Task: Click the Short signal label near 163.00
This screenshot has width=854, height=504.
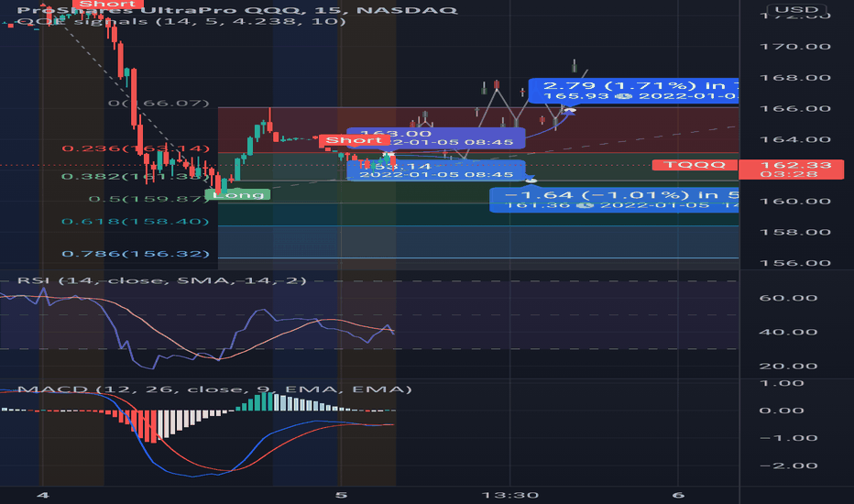Action: pyautogui.click(x=354, y=140)
